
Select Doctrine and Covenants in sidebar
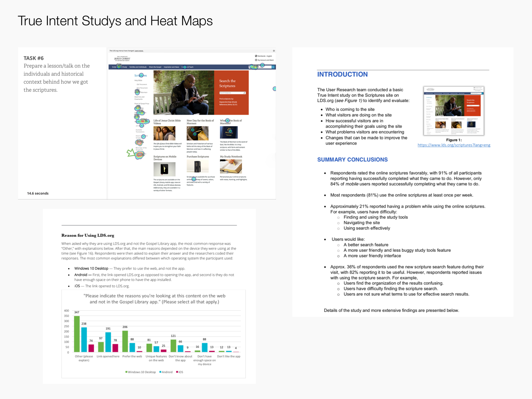139,98
